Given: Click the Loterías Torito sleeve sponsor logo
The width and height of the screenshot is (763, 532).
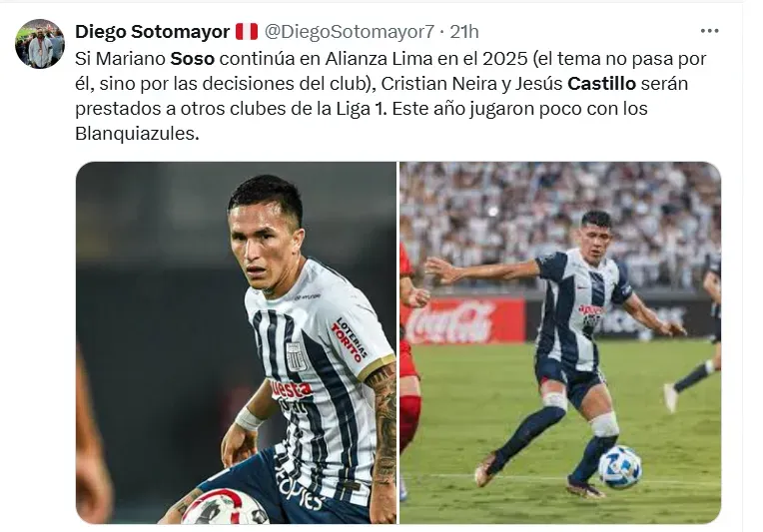Looking at the screenshot, I should pyautogui.click(x=350, y=339).
